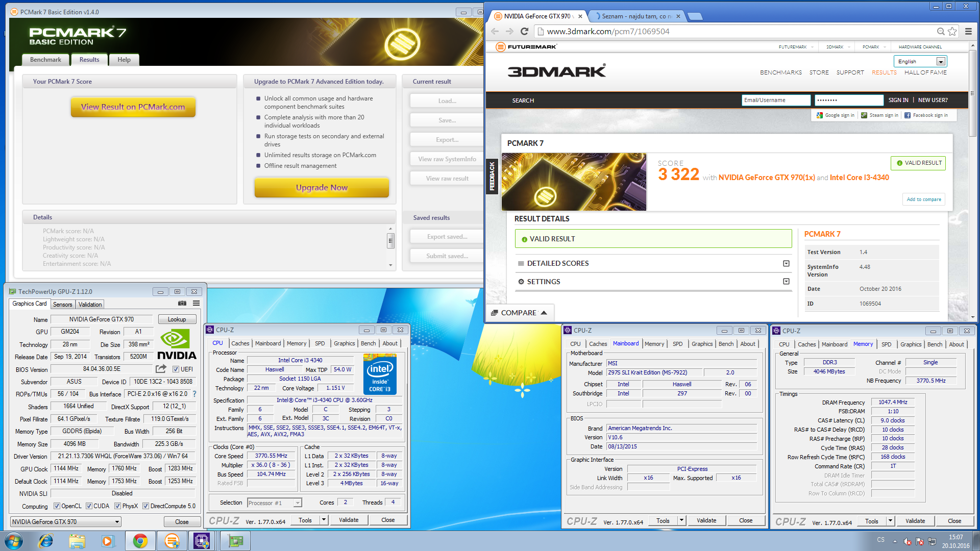Sign in with the Steam icon
The width and height of the screenshot is (980, 551).
tap(864, 115)
